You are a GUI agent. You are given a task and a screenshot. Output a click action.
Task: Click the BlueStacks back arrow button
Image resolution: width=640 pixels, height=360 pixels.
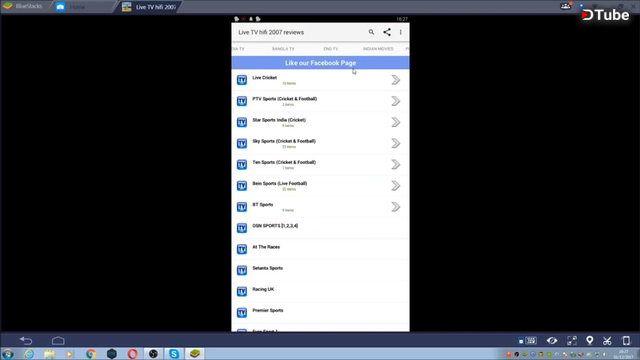coord(26,340)
